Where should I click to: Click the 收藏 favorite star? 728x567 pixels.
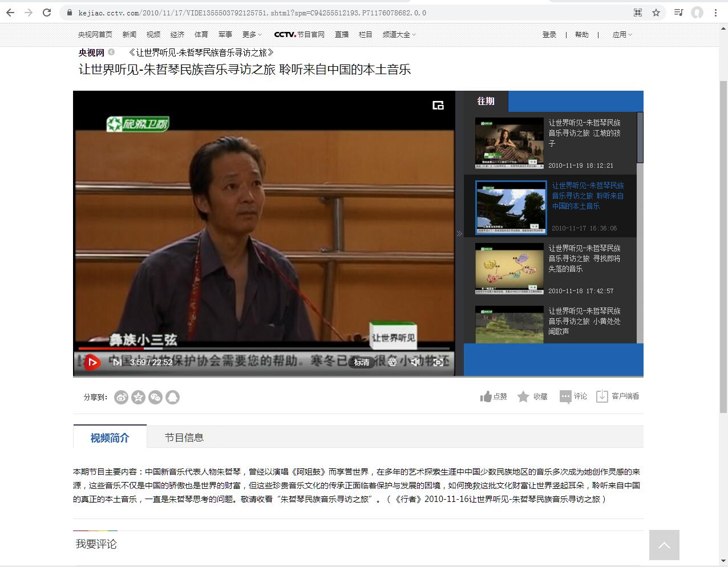[x=523, y=396]
